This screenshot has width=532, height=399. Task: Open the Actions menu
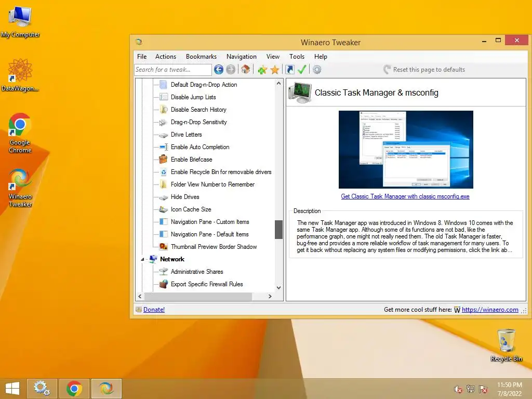[x=166, y=57]
